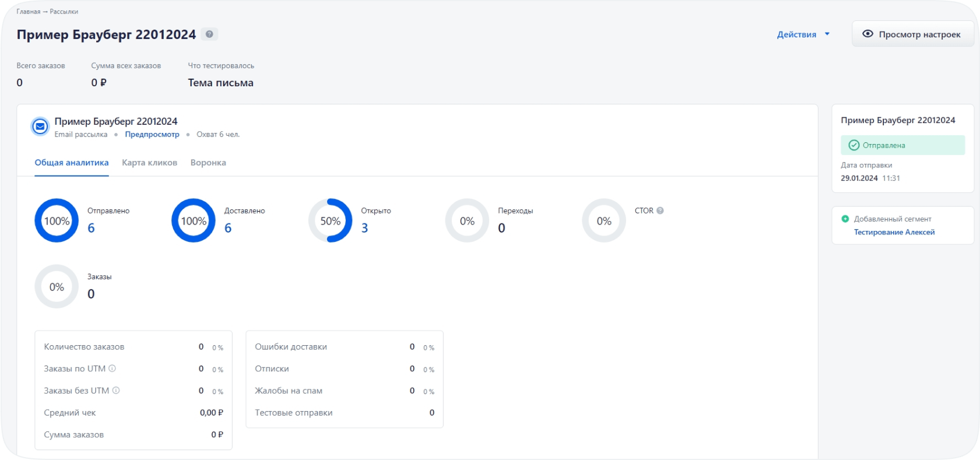
Task: Click the send date 29.01.2024
Action: pos(859,178)
